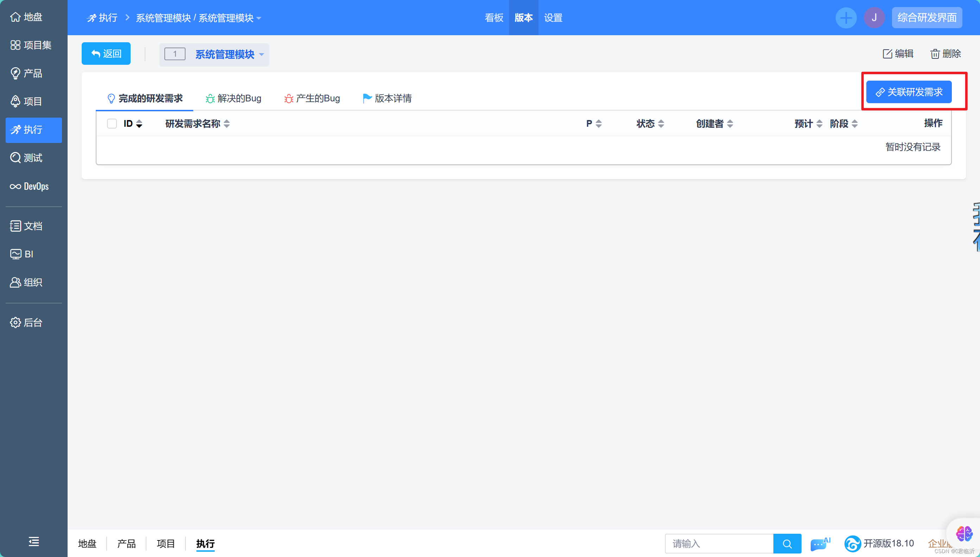Open the 项目集 program sidebar icon
This screenshot has width=980, height=557.
point(15,45)
